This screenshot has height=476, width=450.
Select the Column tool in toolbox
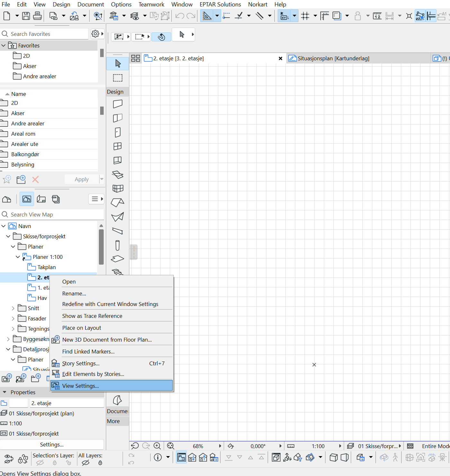pyautogui.click(x=117, y=245)
